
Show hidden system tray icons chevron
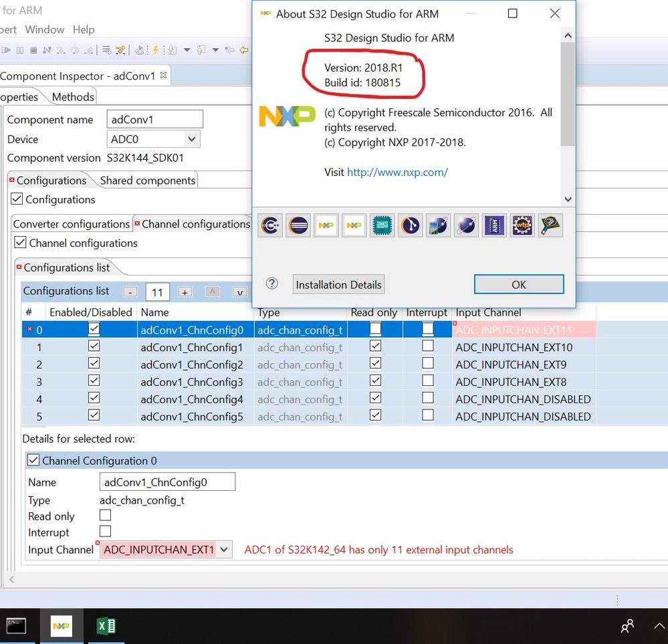click(x=660, y=626)
